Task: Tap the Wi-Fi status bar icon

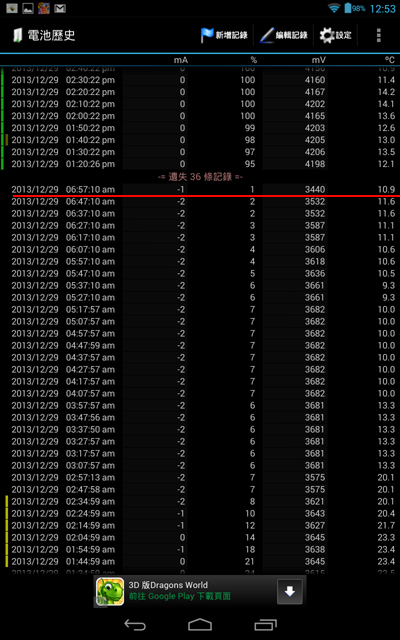Action: (x=334, y=8)
